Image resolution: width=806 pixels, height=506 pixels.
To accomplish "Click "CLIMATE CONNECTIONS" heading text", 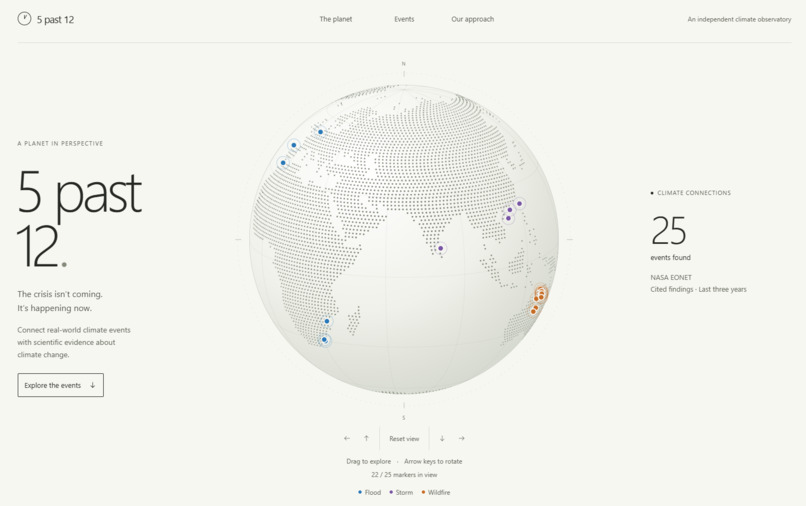I will tap(694, 193).
